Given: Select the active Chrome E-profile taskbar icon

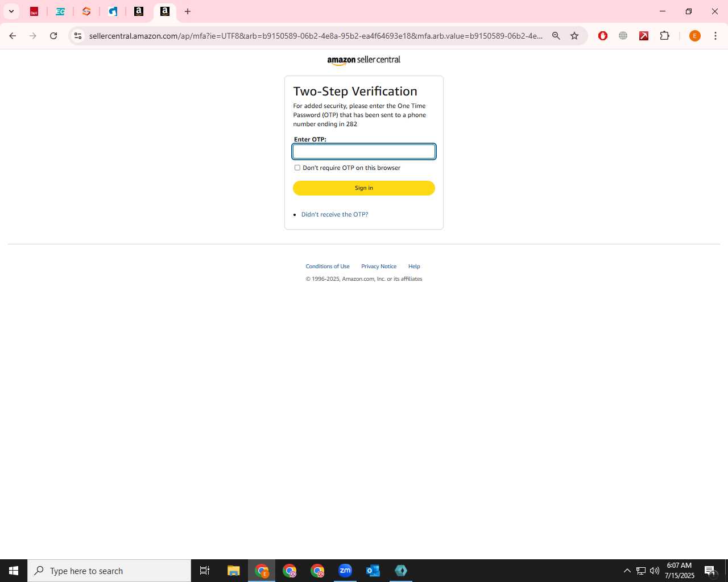Looking at the screenshot, I should [262, 571].
